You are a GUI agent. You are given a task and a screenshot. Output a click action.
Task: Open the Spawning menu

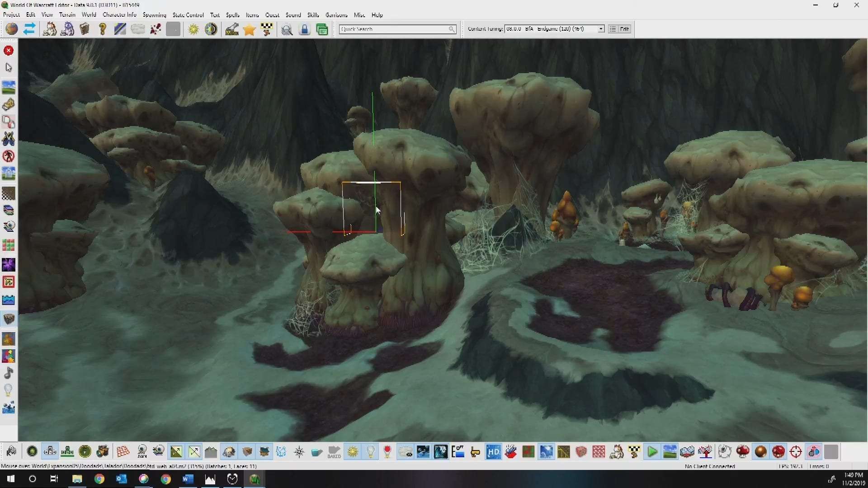click(154, 15)
